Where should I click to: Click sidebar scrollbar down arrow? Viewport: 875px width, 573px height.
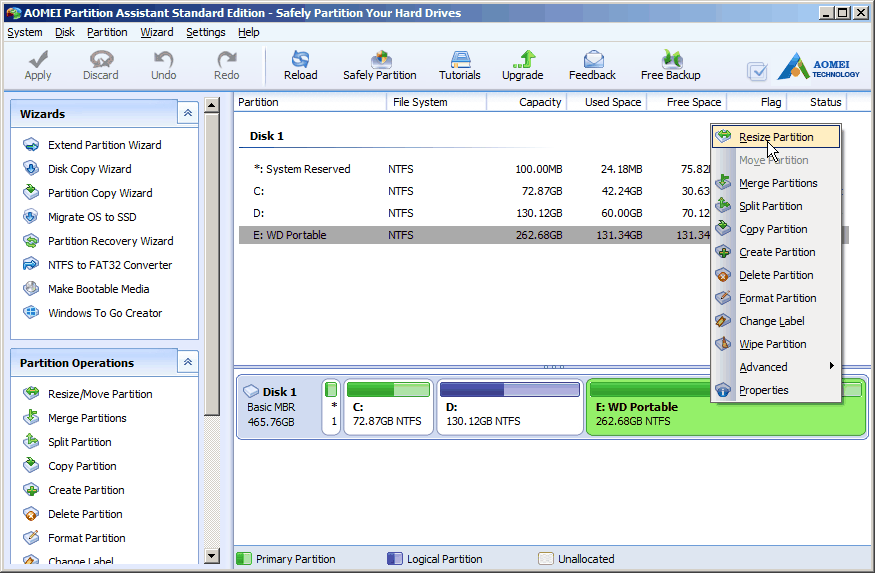211,556
